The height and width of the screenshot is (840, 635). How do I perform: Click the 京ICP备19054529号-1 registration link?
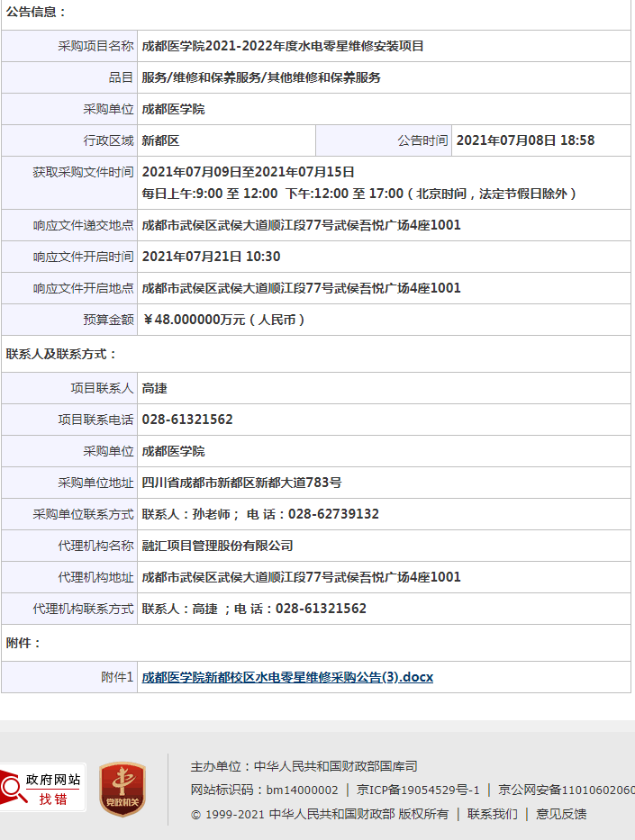tap(418, 790)
